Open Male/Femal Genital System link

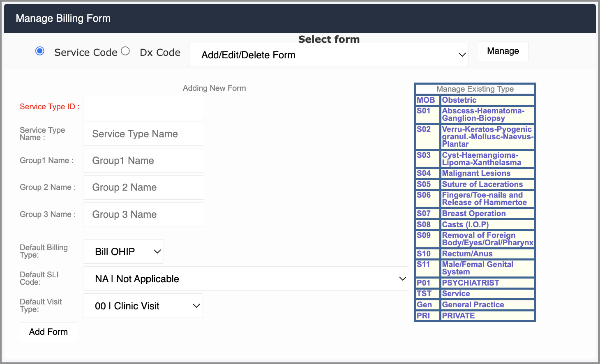(x=478, y=268)
